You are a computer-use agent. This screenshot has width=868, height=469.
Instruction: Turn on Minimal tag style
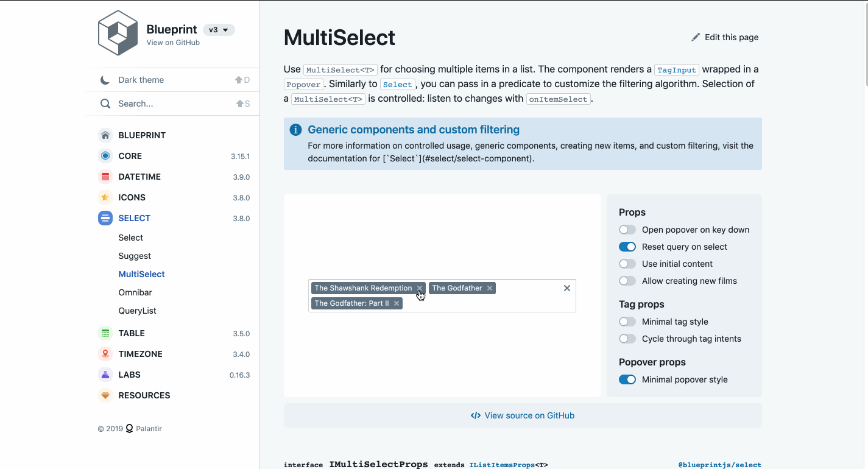point(627,321)
